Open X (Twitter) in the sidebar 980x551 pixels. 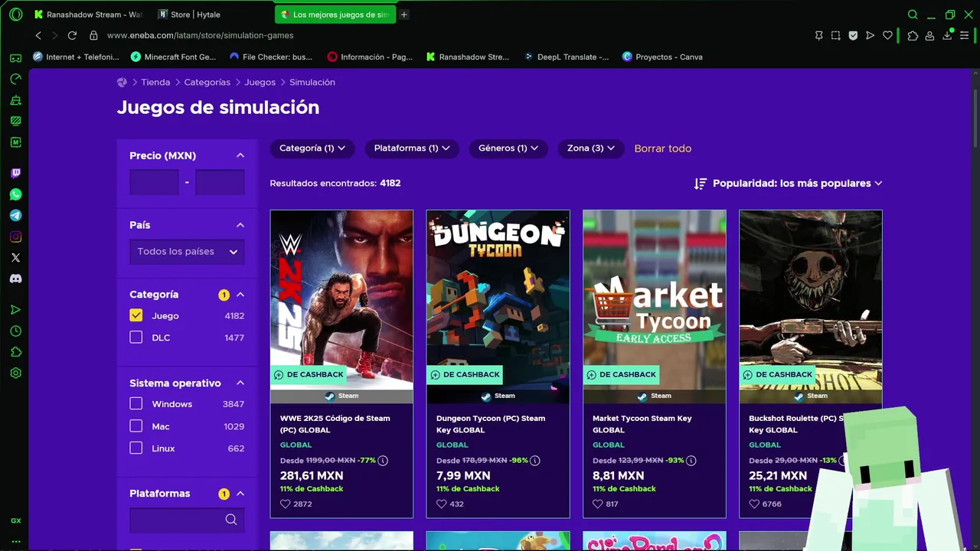pyautogui.click(x=15, y=258)
